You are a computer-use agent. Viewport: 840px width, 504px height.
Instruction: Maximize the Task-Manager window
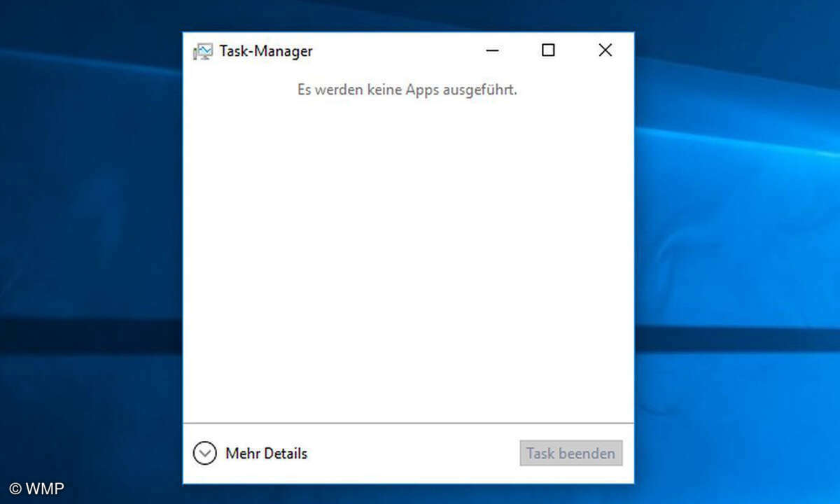(x=548, y=50)
